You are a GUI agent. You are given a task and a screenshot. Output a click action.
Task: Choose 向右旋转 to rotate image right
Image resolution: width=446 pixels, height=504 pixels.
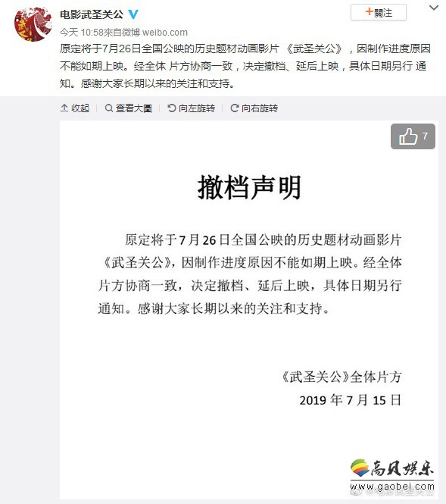coord(254,108)
